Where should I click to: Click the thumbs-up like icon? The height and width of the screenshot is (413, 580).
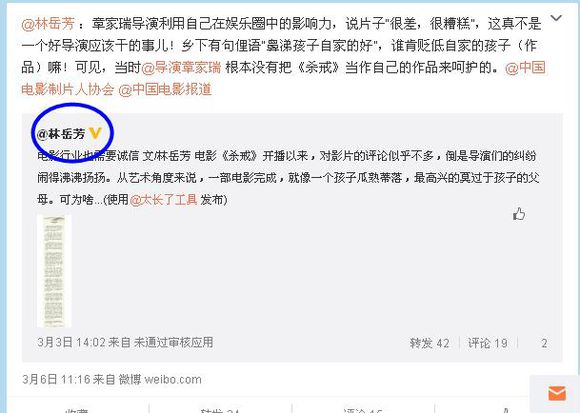coord(519,214)
